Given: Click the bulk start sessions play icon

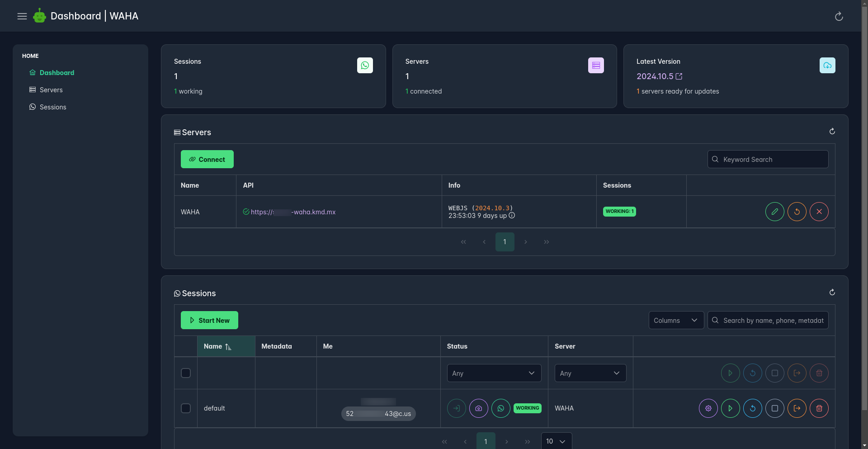Looking at the screenshot, I should pos(730,373).
